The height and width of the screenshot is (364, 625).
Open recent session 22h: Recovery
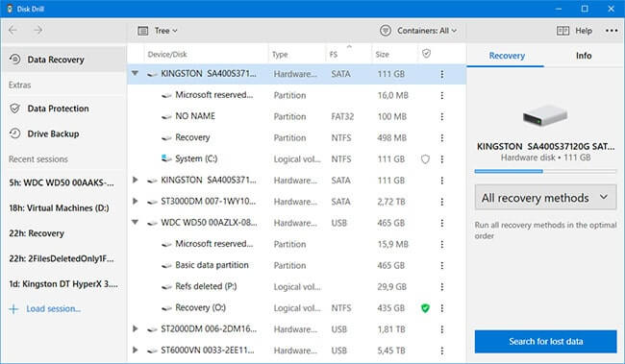tap(37, 233)
